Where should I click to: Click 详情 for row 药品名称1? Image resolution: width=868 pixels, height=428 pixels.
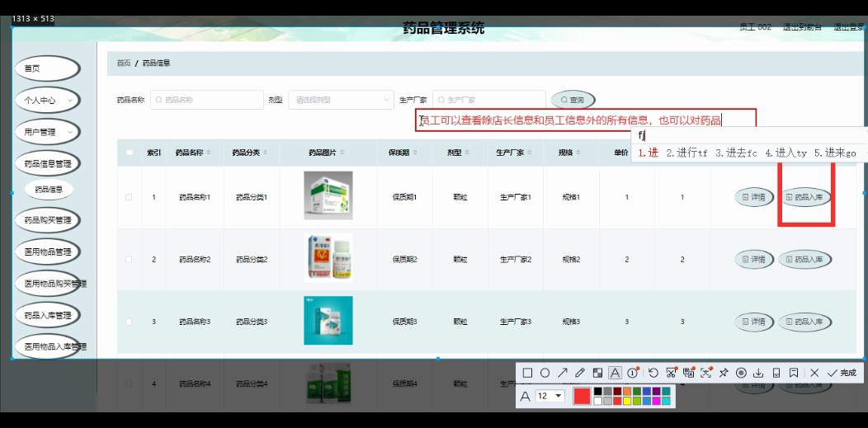(754, 197)
